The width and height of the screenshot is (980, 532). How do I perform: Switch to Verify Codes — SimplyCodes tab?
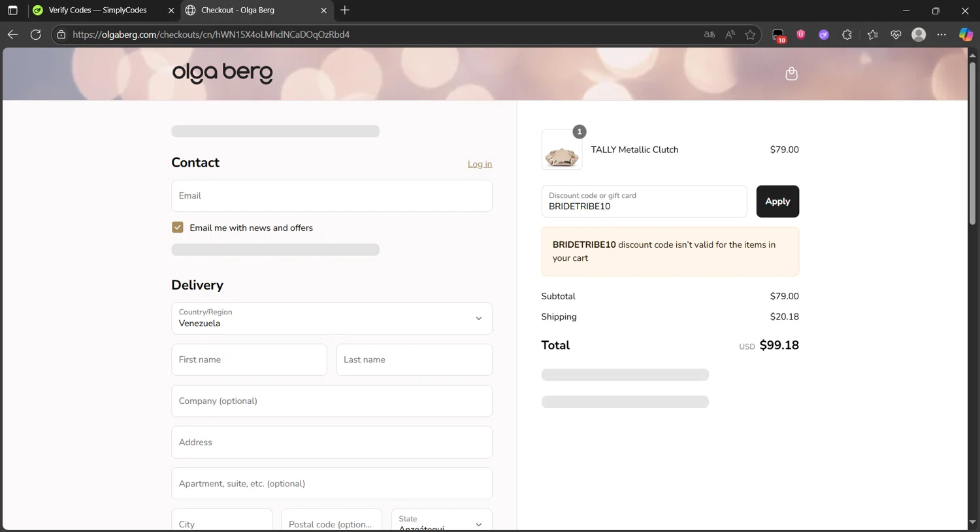(x=97, y=10)
